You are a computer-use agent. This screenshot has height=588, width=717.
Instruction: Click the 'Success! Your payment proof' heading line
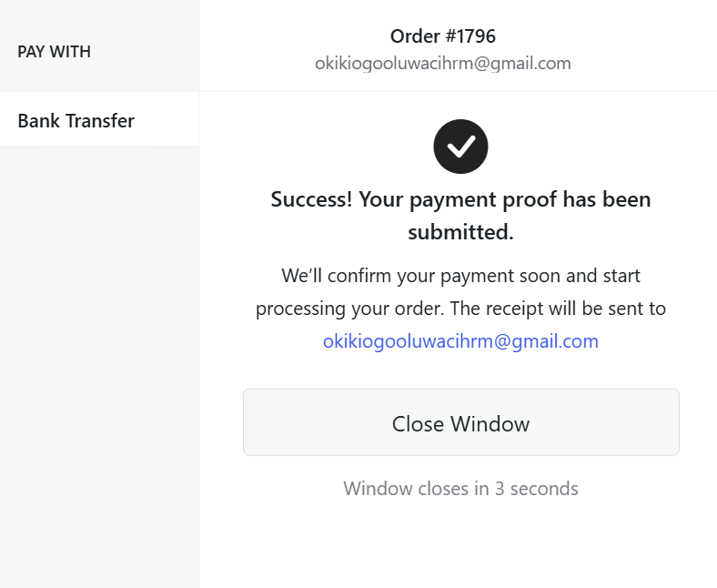[x=460, y=199]
